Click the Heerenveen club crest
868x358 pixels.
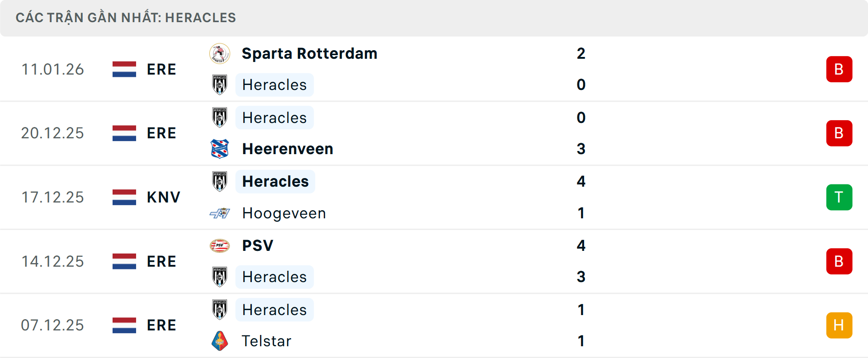click(x=220, y=149)
